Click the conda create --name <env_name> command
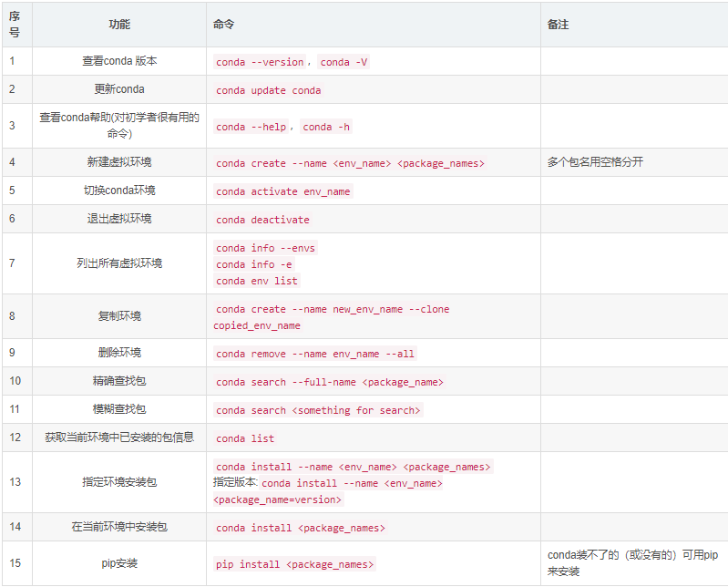The width and height of the screenshot is (728, 587). 350,163
